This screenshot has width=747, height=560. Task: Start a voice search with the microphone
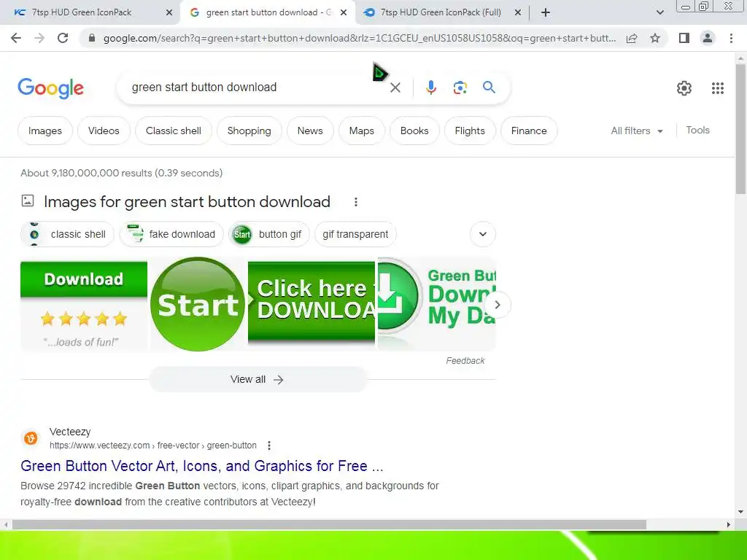coord(430,87)
